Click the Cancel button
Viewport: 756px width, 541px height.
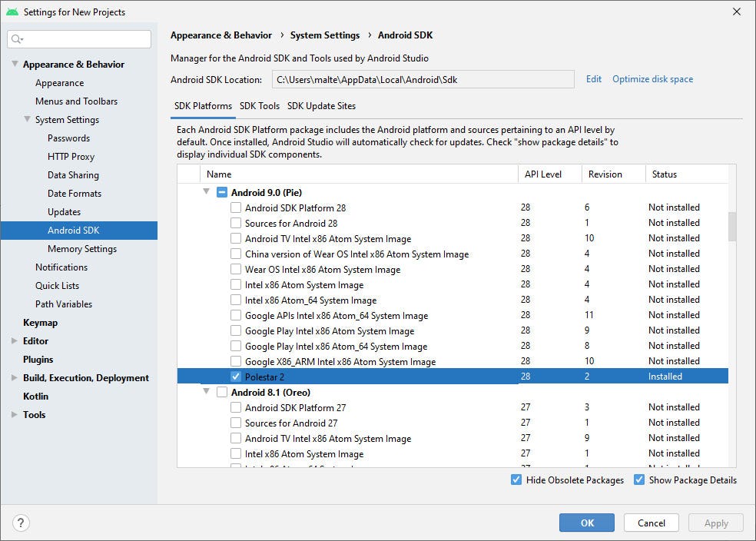tap(652, 523)
